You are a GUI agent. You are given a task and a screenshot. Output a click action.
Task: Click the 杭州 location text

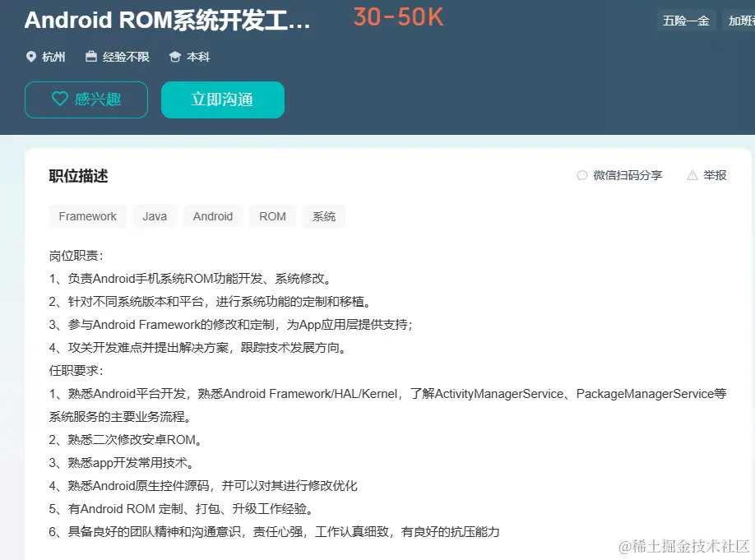[x=53, y=57]
